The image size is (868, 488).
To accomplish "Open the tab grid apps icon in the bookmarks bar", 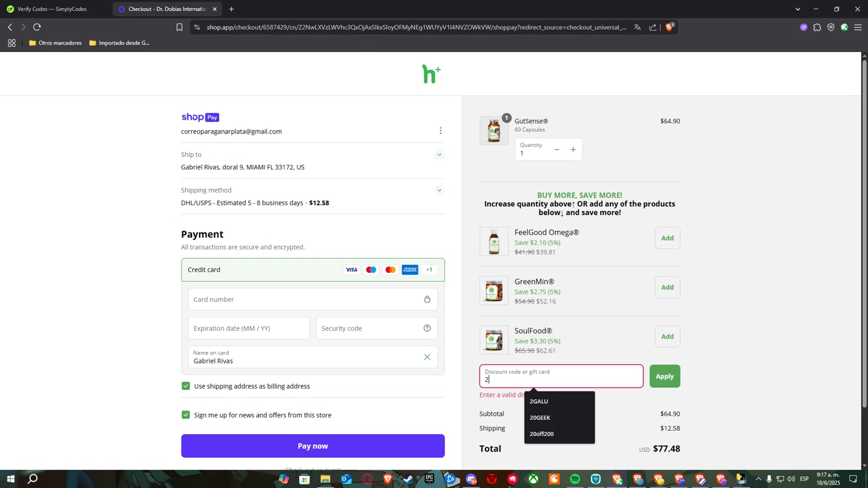I will pos(12,43).
